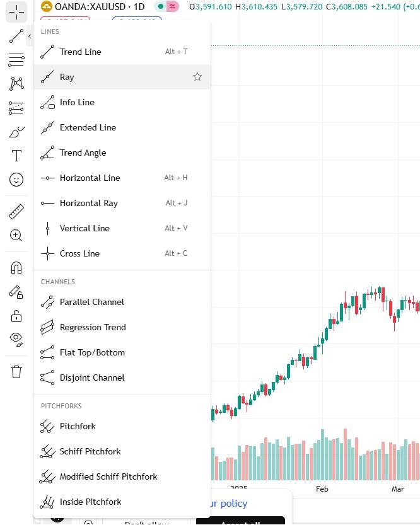This screenshot has height=525, width=420.
Task: Remove drawings with trash icon
Action: [16, 372]
